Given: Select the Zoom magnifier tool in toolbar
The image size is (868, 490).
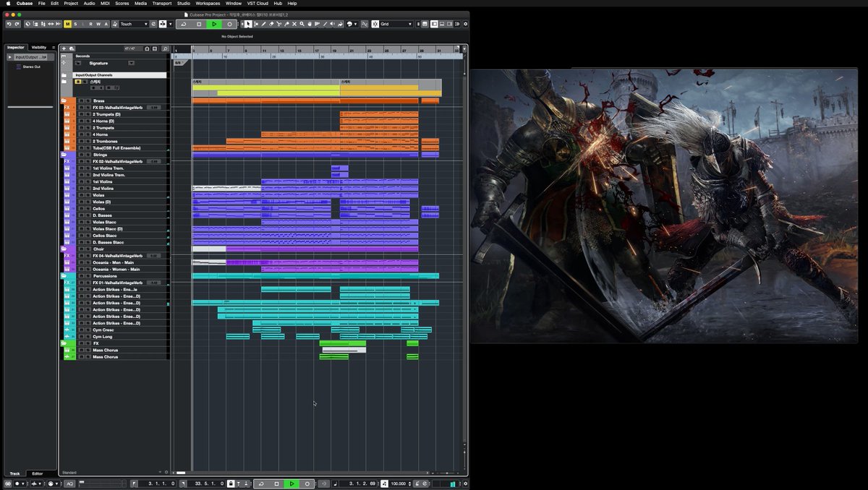Looking at the screenshot, I should tap(302, 24).
